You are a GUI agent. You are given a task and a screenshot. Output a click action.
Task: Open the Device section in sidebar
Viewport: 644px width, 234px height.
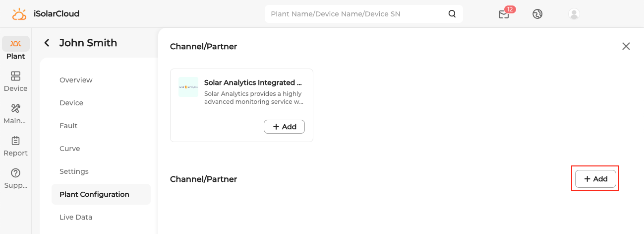point(15,81)
